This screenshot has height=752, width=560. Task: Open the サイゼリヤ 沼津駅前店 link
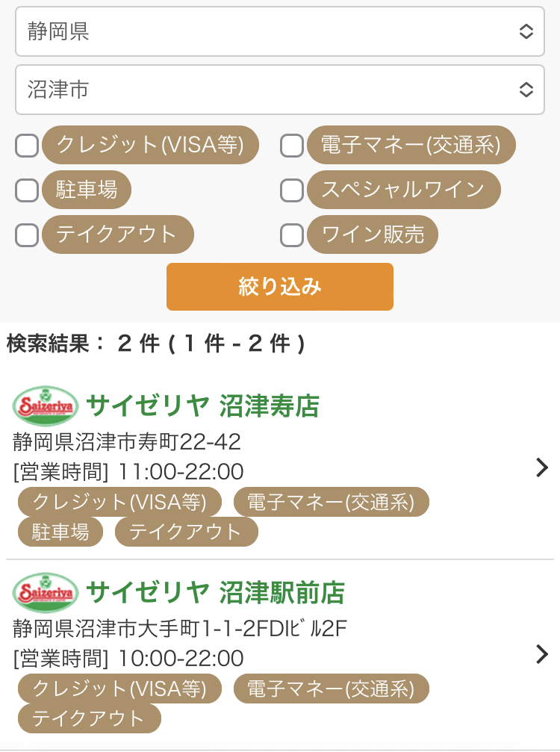(215, 592)
